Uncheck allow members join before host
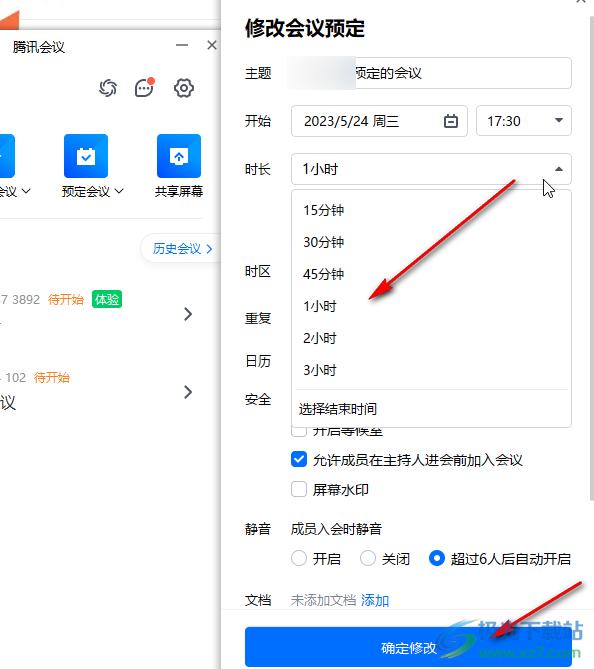 [x=299, y=460]
